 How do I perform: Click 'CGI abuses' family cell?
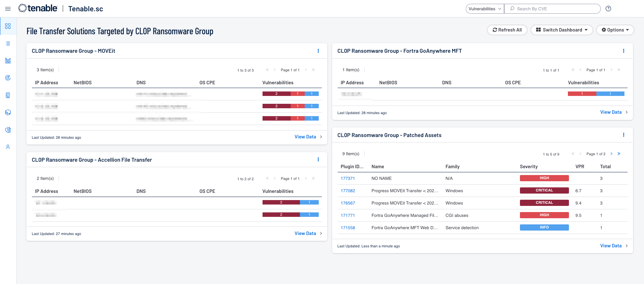[457, 215]
